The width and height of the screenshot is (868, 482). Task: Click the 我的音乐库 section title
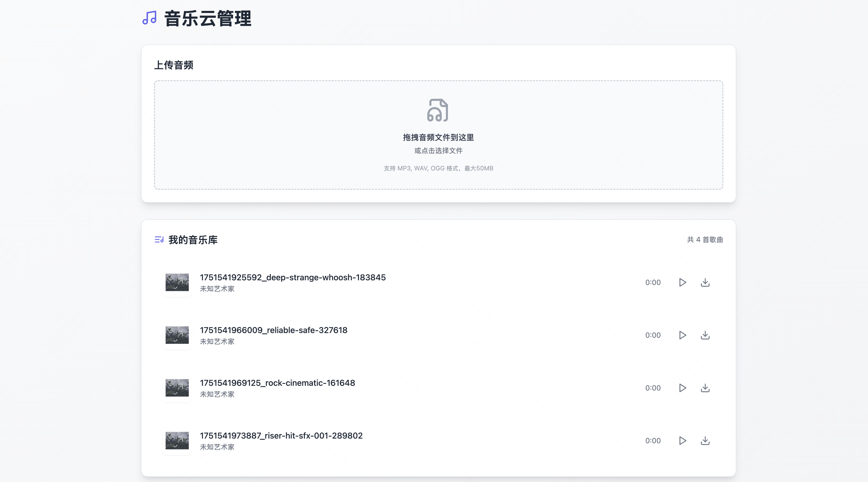(x=192, y=240)
